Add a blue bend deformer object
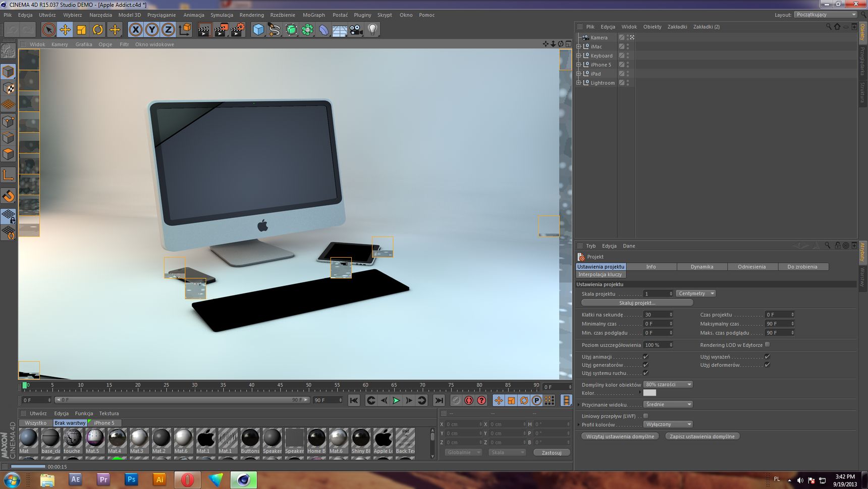This screenshot has width=868, height=489. [323, 30]
